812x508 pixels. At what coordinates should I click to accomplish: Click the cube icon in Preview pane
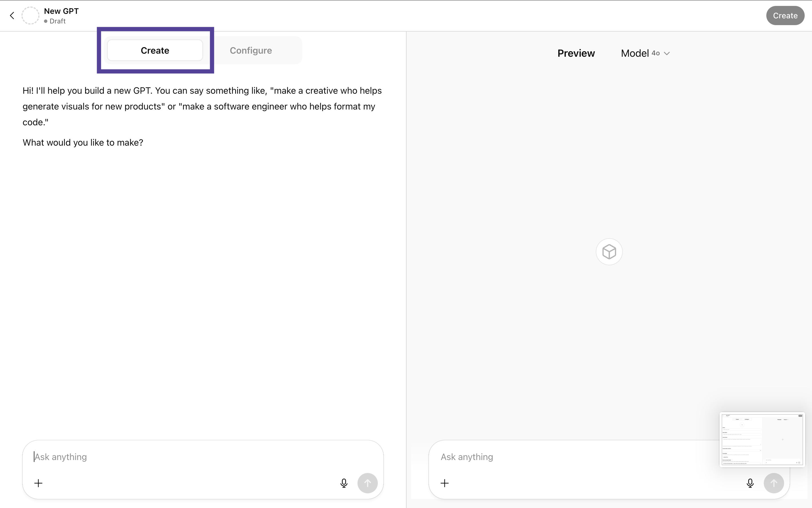coord(609,252)
